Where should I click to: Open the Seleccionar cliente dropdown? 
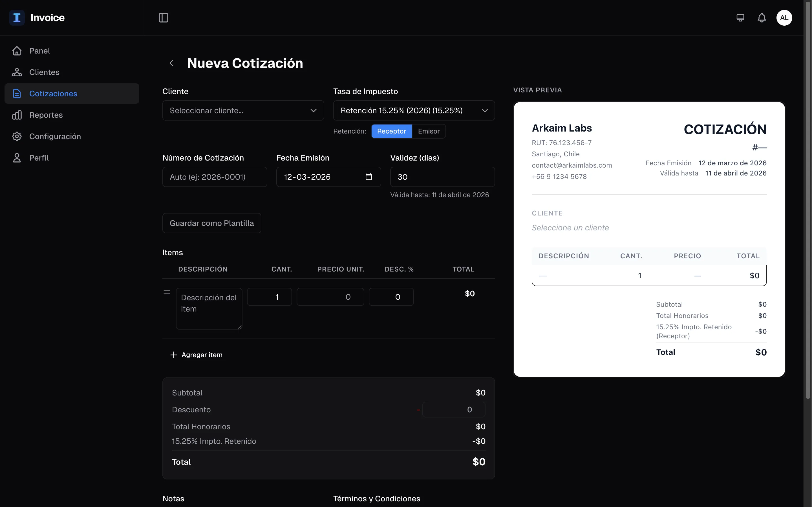(x=242, y=110)
